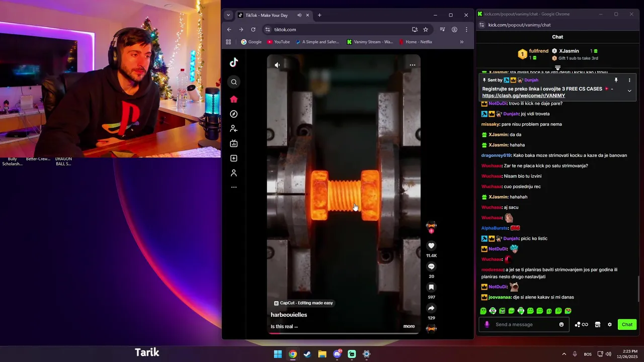Click the TikTok logo

point(234,62)
